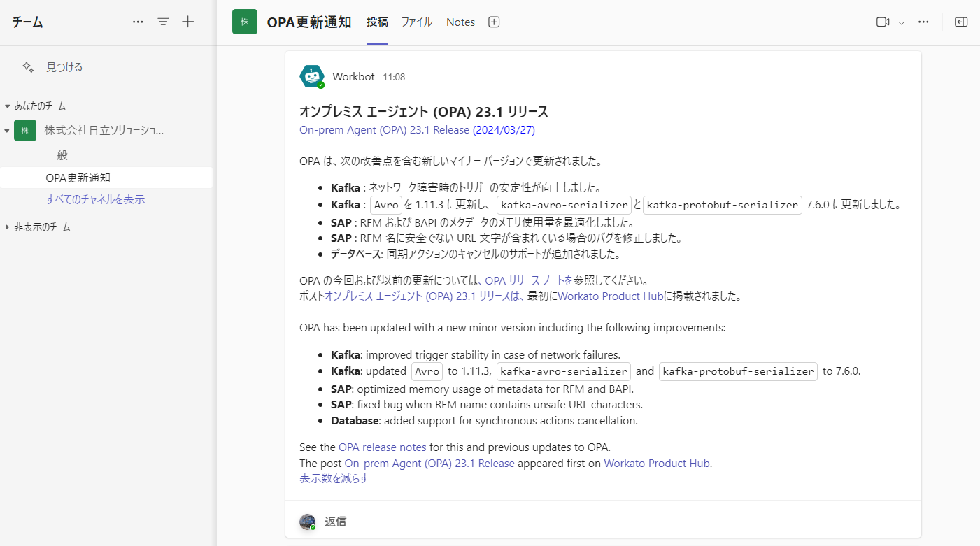This screenshot has width=980, height=546.
Task: Click the bullet 'SAP: fixed bug when RFM name'
Action: [487, 404]
